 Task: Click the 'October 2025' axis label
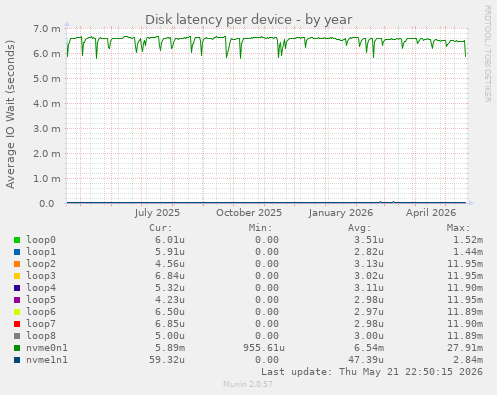249,213
